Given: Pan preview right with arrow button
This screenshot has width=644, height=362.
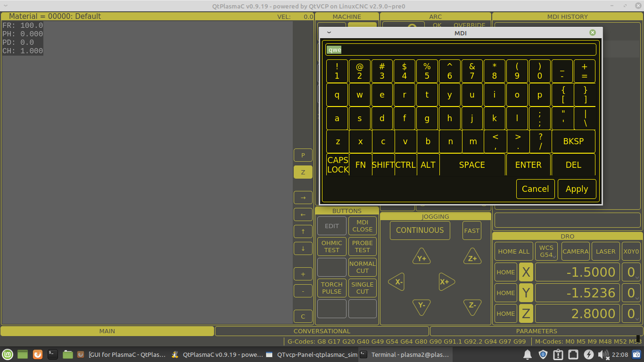Looking at the screenshot, I should (303, 197).
